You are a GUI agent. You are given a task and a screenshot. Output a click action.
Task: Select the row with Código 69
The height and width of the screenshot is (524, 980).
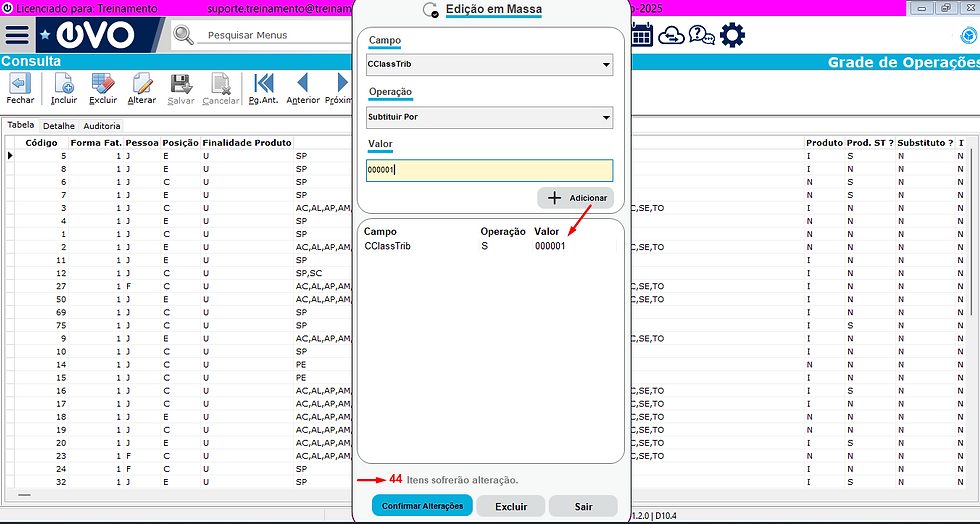(x=181, y=312)
